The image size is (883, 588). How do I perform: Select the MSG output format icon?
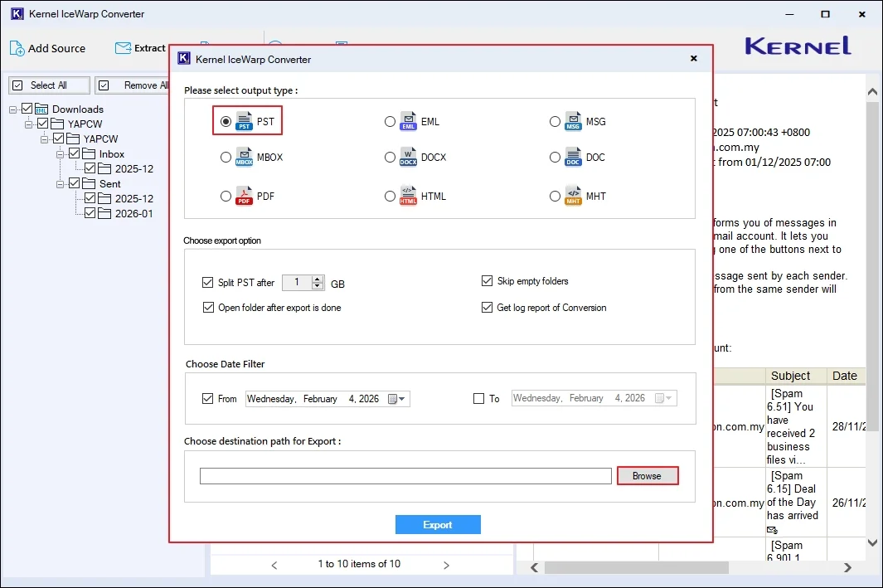(574, 120)
